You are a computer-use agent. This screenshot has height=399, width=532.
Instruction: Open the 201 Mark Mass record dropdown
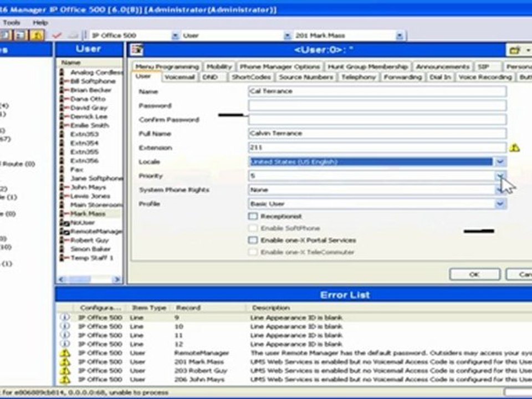click(x=400, y=35)
